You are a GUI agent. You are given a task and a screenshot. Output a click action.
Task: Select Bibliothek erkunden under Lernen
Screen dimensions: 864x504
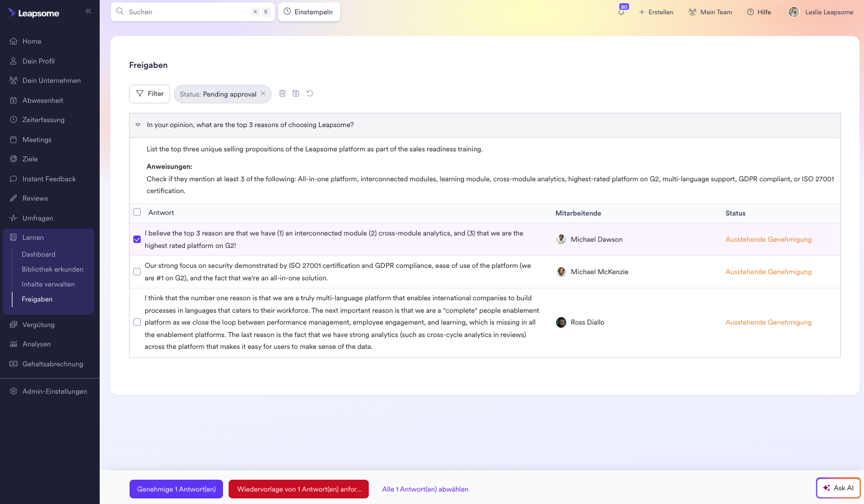click(x=52, y=269)
